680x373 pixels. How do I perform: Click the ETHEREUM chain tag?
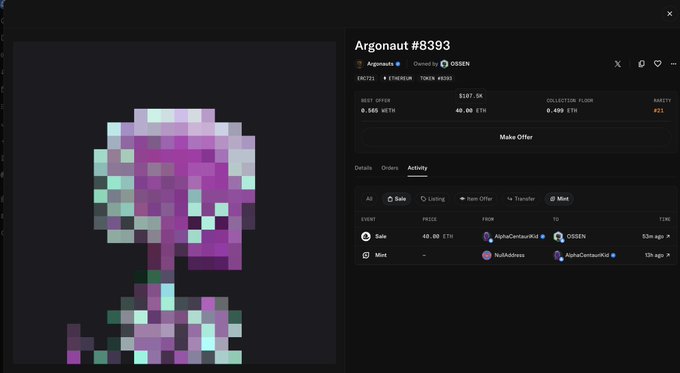[397, 79]
